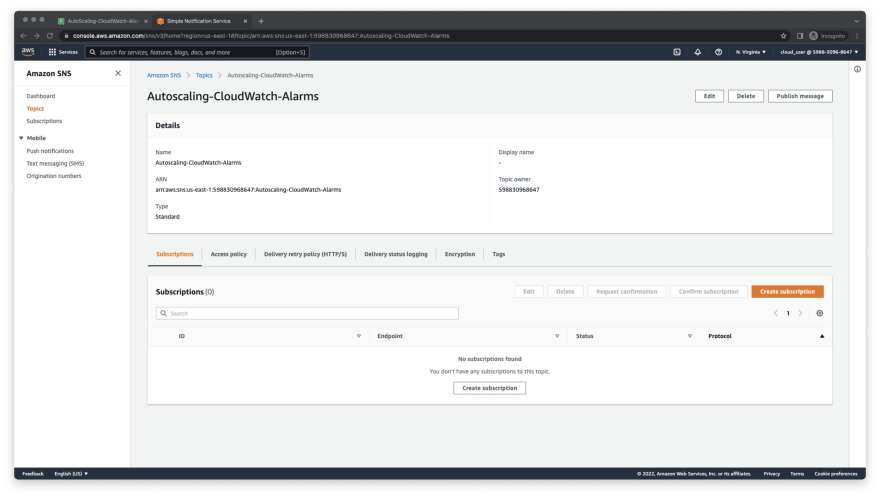Close the AutoScaling-CloudWatch-Alarms browser tab

(x=146, y=21)
